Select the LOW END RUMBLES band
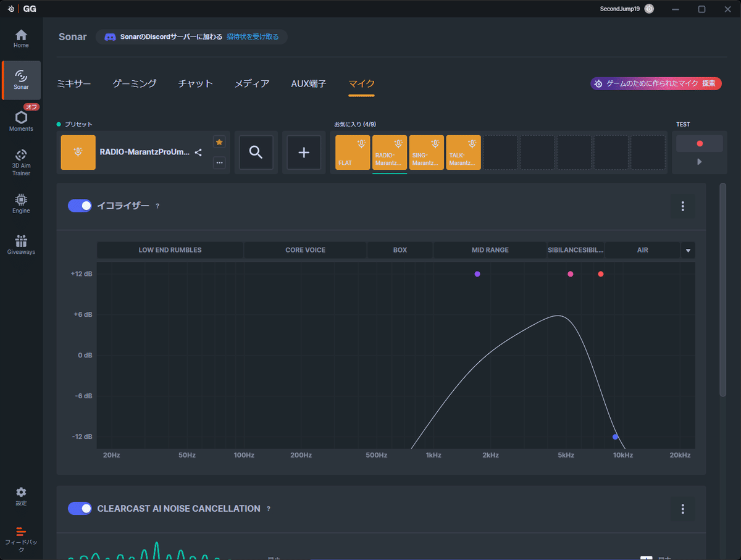 pyautogui.click(x=170, y=250)
